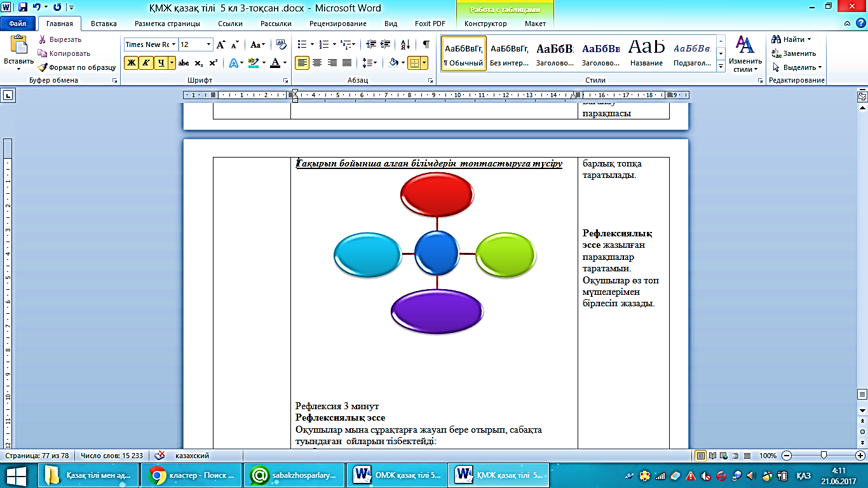
Task: Apply the Обычный style
Action: pyautogui.click(x=464, y=53)
